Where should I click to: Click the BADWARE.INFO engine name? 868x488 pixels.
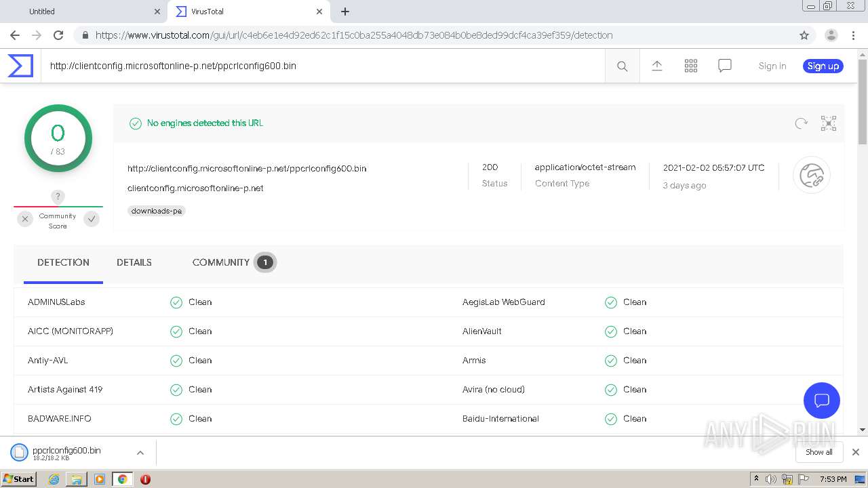tap(60, 419)
